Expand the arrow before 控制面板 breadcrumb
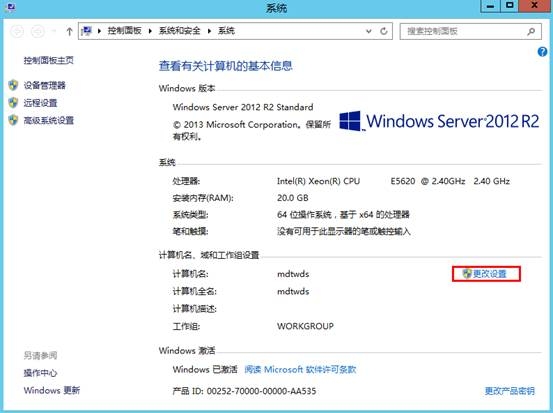 99,31
